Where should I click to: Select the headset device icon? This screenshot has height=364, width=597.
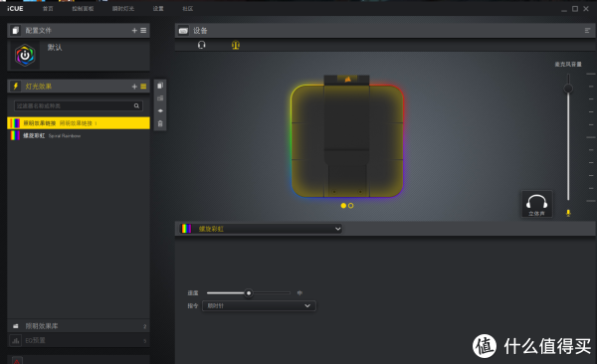201,45
